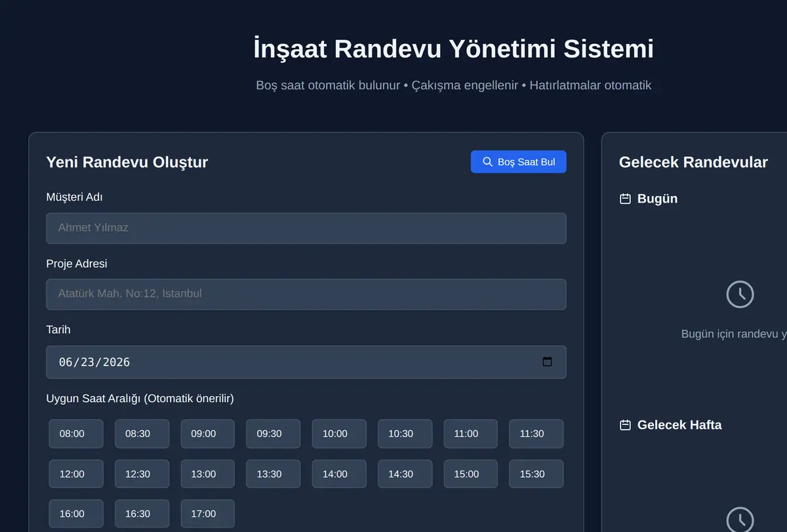Select the 15:30 time slot
787x532 pixels.
coord(536,474)
